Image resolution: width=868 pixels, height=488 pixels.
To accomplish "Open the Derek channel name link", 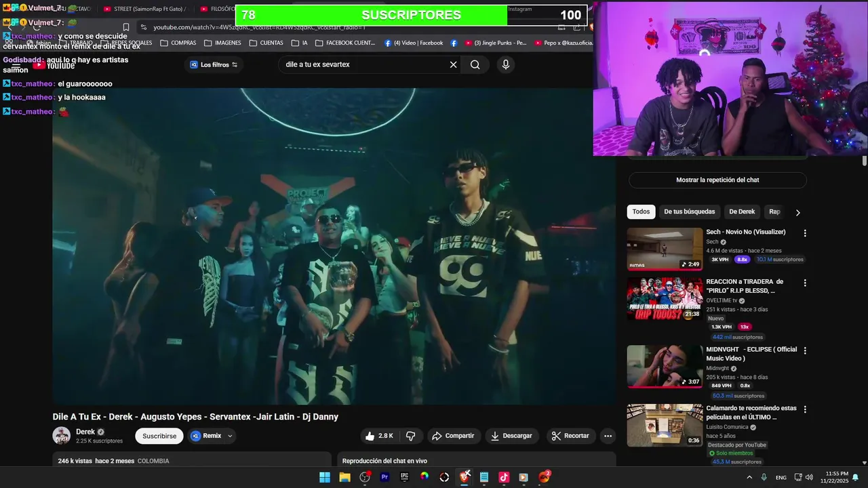I will coord(85,432).
